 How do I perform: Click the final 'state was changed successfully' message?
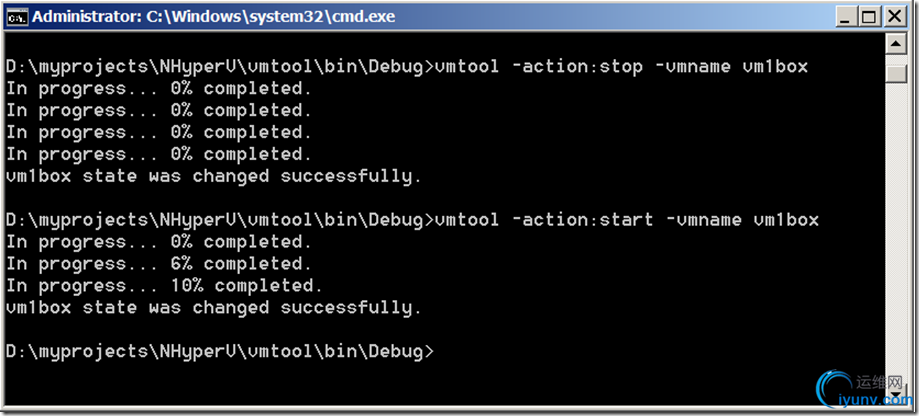point(214,308)
